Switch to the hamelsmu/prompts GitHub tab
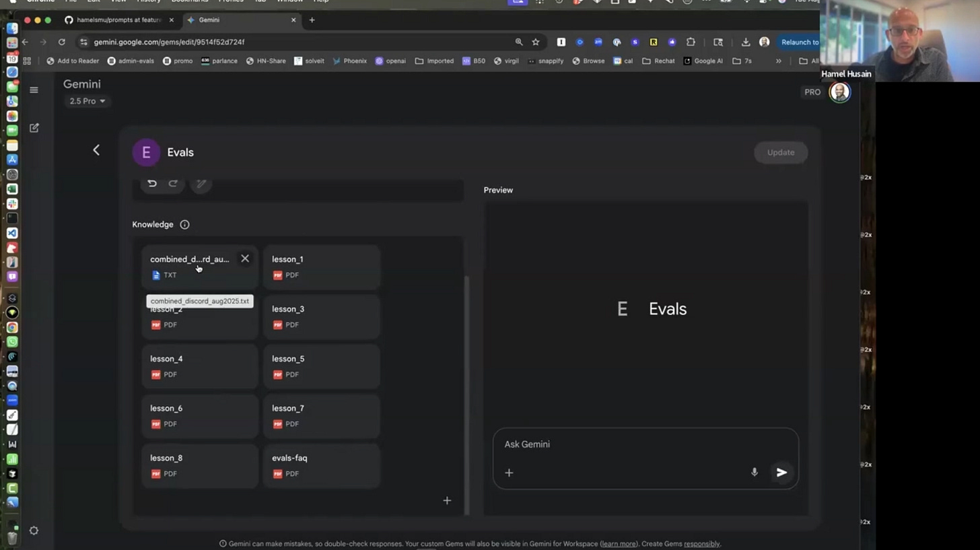Viewport: 980px width, 550px height. (119, 20)
